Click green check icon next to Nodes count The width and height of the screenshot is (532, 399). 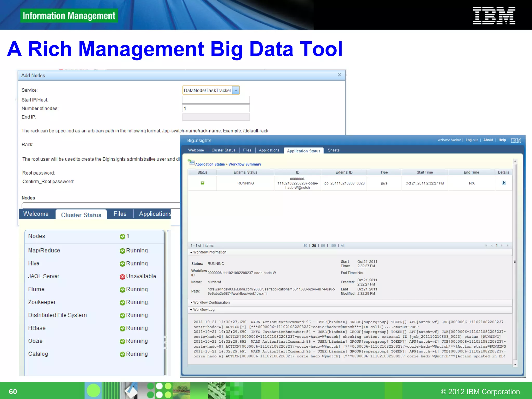[122, 236]
